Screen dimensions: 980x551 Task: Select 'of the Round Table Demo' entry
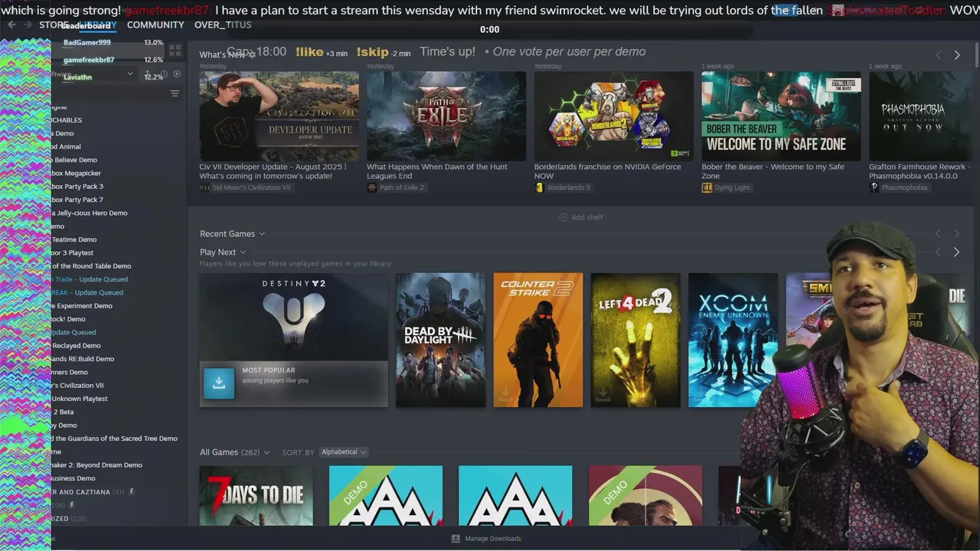(91, 266)
